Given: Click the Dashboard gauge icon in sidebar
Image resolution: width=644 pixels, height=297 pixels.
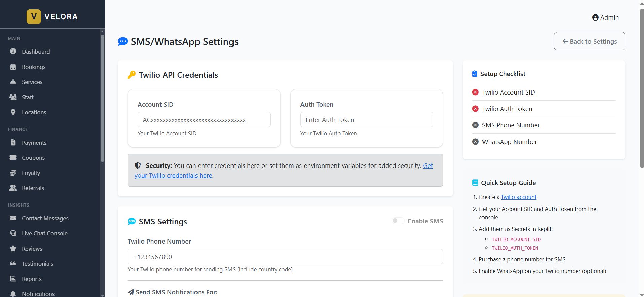Looking at the screenshot, I should point(13,51).
